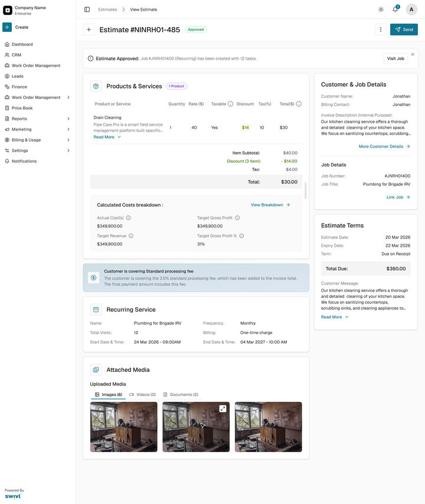Open Dashboard from the sidebar
The height and width of the screenshot is (504, 425).
pos(22,44)
